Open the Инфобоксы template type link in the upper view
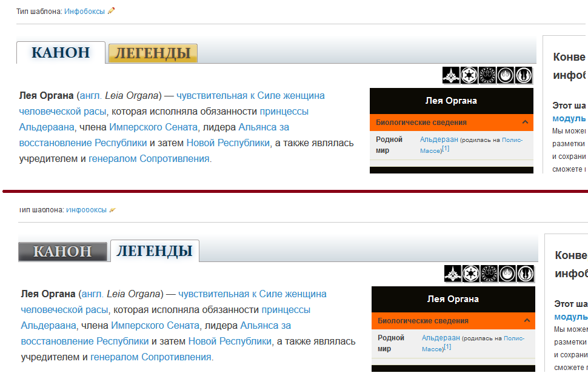This screenshot has width=588, height=387. pos(84,12)
